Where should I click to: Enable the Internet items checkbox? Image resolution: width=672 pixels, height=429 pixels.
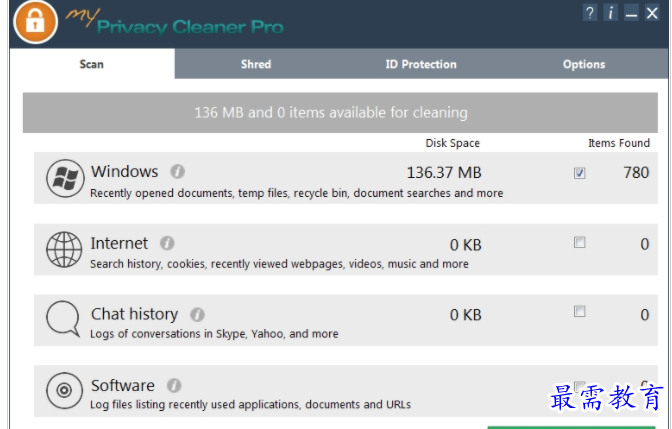pos(580,243)
